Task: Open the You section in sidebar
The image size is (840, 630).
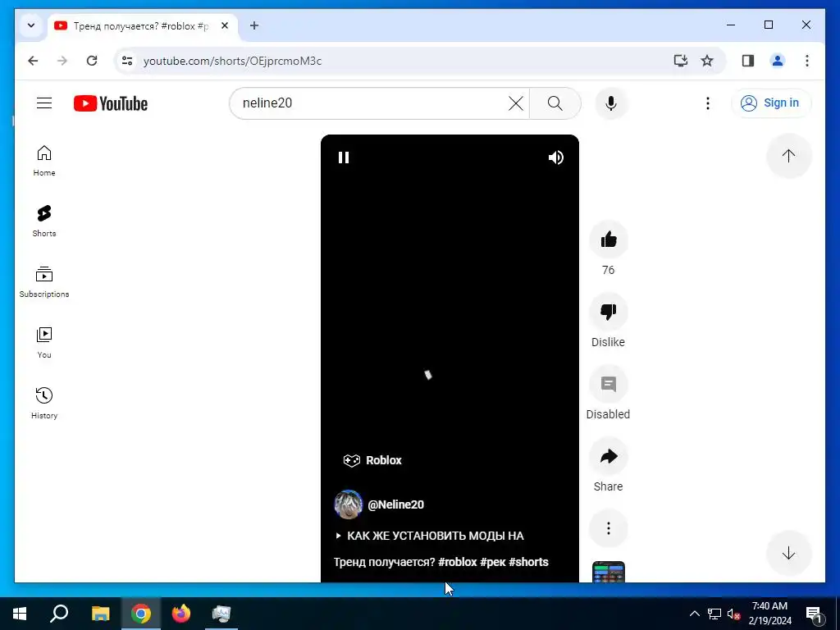Action: [x=44, y=343]
